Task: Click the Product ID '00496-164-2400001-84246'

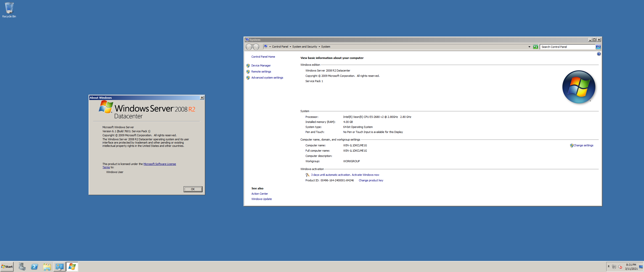Action: [337, 181]
